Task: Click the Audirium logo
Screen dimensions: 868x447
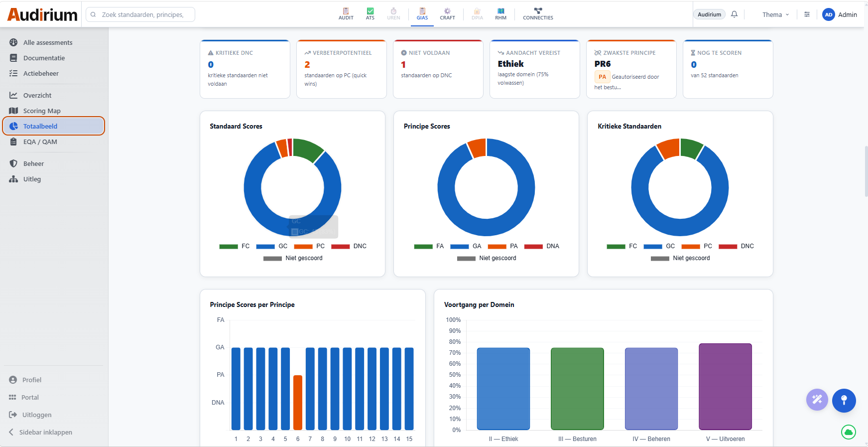Action: [42, 14]
